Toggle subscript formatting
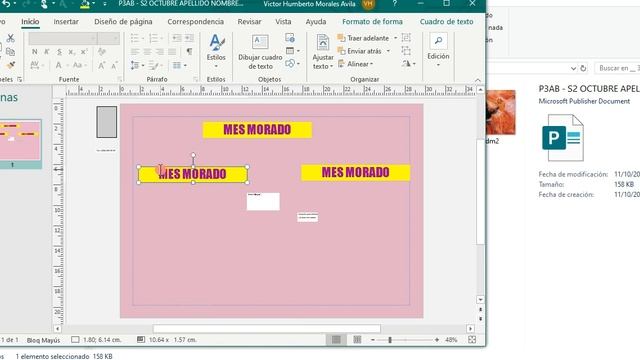640x360 pixels. (x=71, y=52)
